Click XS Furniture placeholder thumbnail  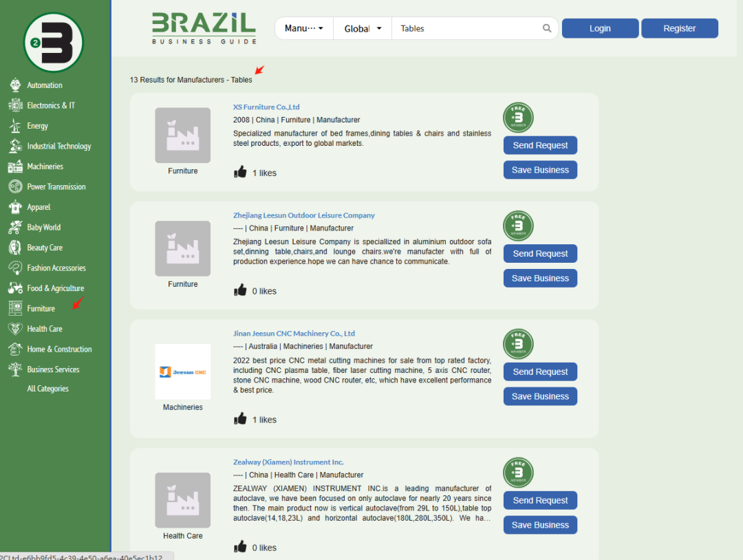183,136
